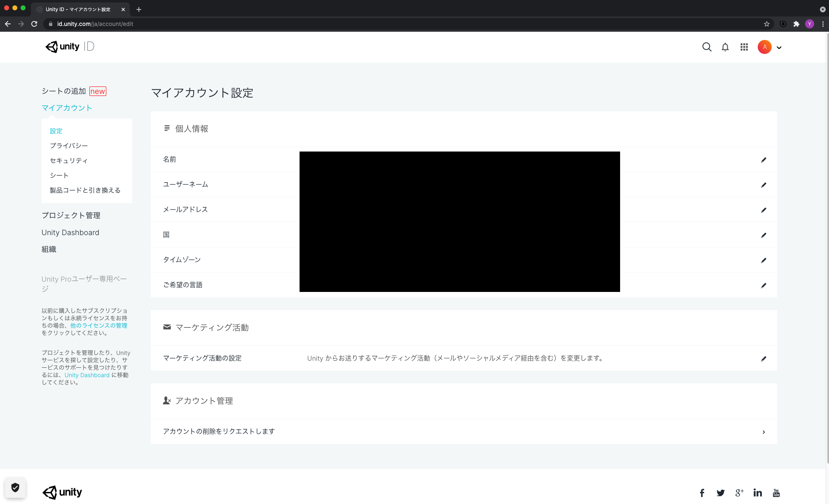Open the browser extensions puzzle icon
Viewport: 829px width, 504px height.
(x=796, y=24)
